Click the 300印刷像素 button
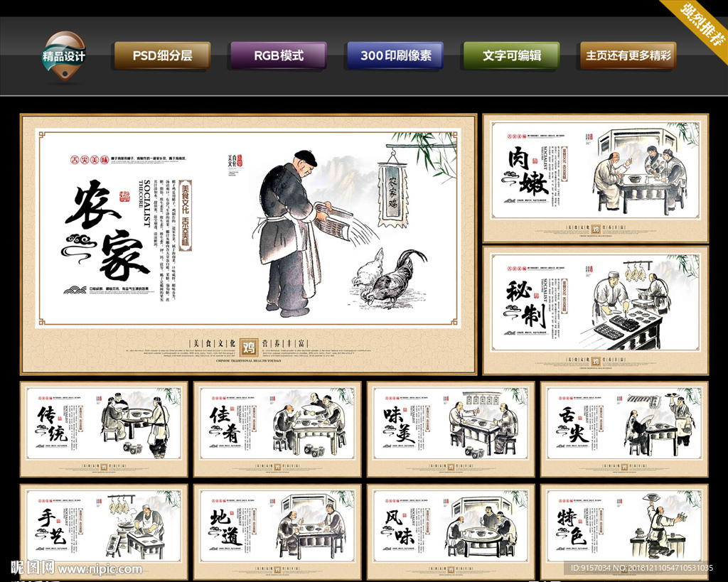This screenshot has width=728, height=582. click(395, 55)
